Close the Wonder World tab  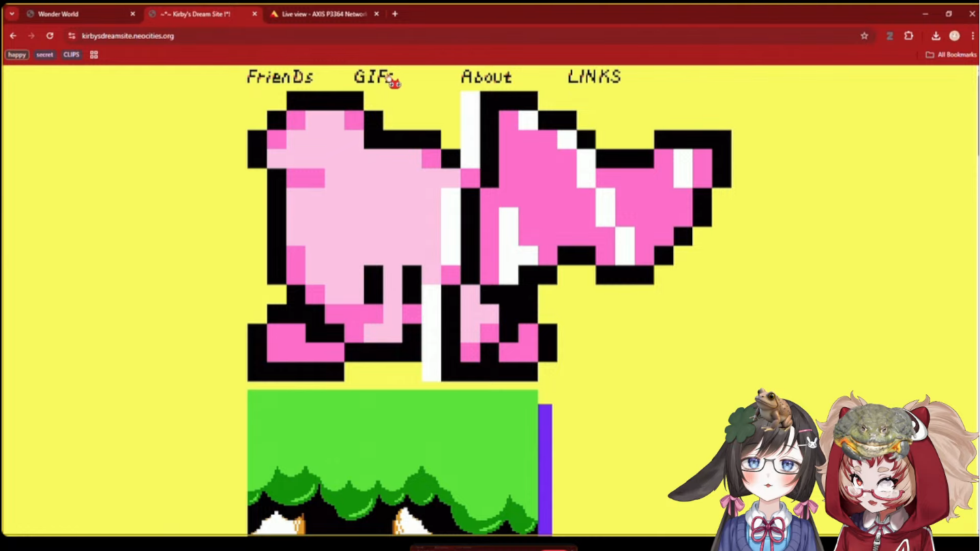(133, 14)
